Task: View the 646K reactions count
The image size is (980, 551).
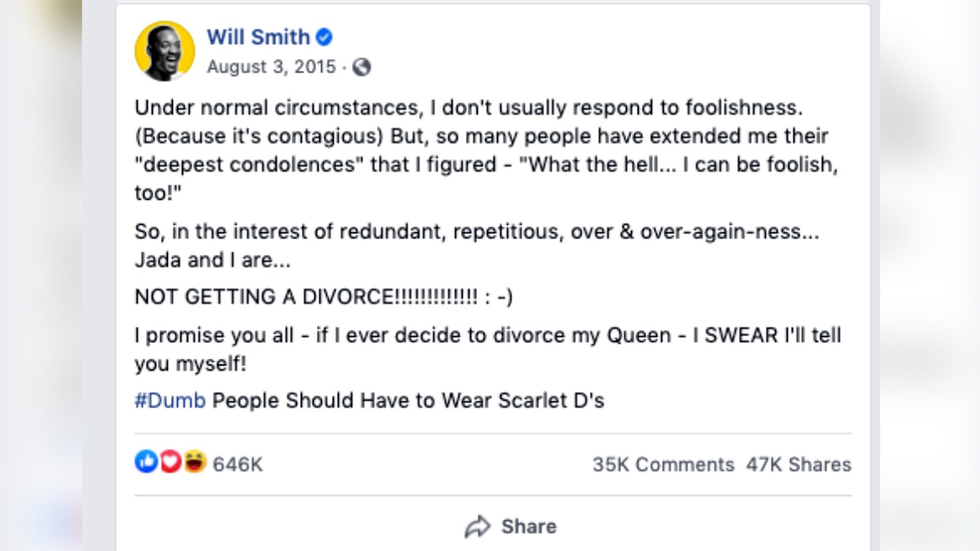Action: tap(238, 465)
